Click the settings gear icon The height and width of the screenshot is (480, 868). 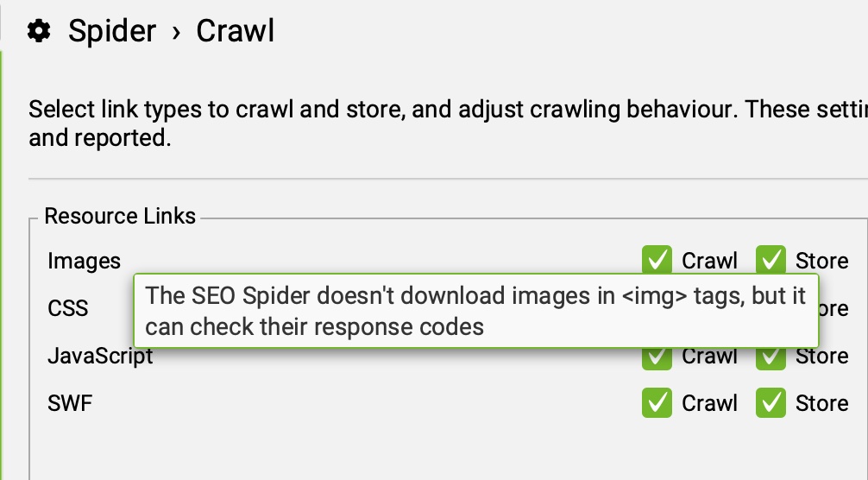38,32
